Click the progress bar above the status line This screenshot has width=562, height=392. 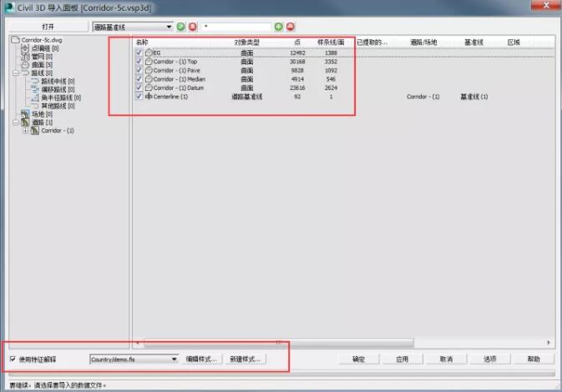click(x=282, y=374)
